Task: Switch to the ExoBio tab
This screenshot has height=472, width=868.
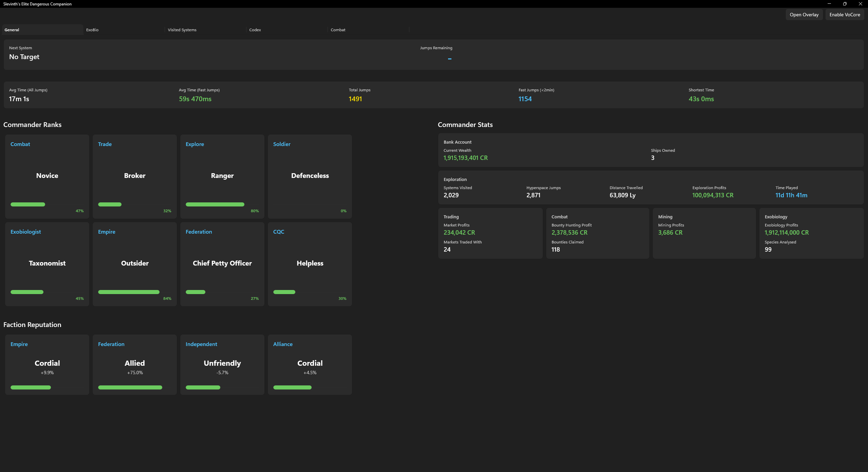Action: [x=92, y=30]
